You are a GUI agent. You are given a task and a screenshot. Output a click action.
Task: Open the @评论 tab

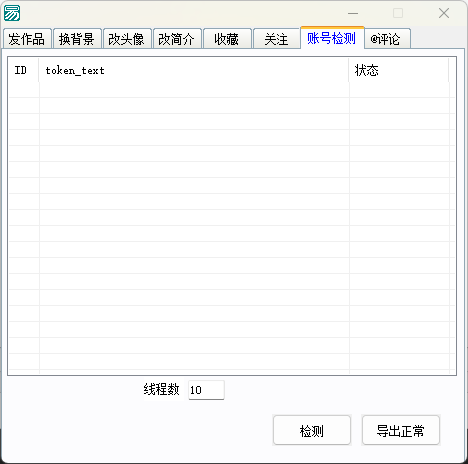point(387,39)
